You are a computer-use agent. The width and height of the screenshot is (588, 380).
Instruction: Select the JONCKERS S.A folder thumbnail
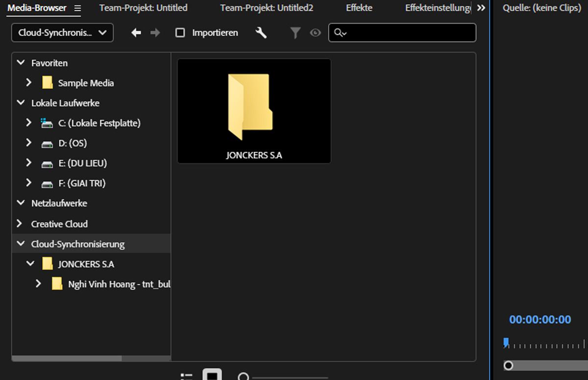(254, 111)
